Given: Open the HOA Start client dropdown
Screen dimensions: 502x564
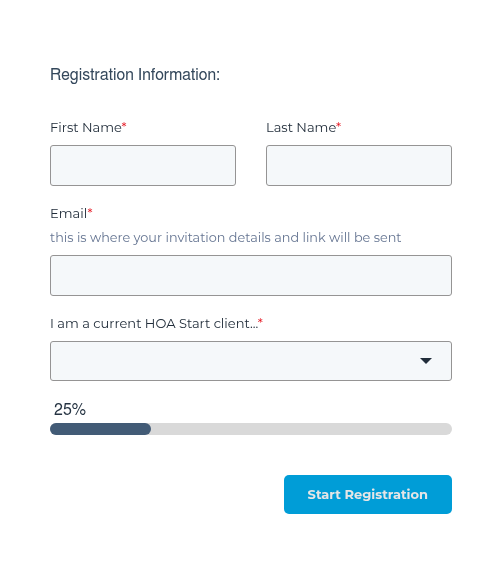Looking at the screenshot, I should tap(251, 361).
